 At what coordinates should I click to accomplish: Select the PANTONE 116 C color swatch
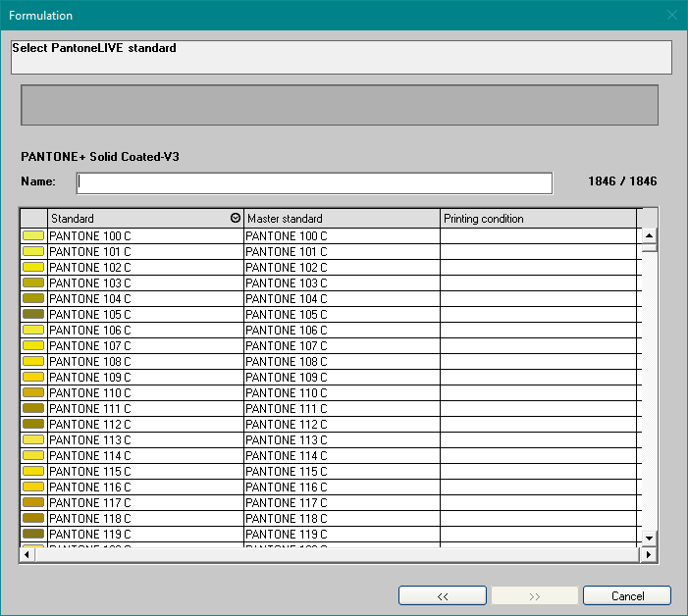33,487
